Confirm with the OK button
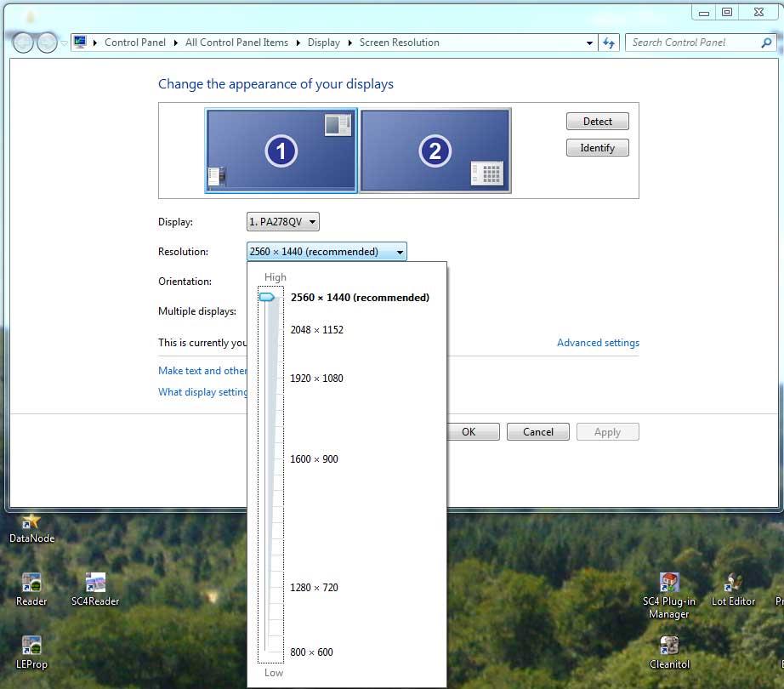The image size is (784, 689). [473, 432]
